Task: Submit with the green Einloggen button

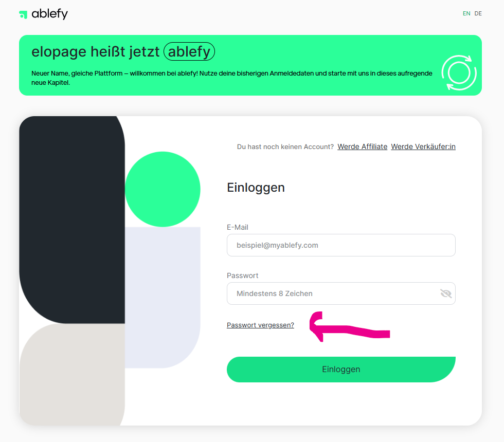Action: tap(341, 370)
